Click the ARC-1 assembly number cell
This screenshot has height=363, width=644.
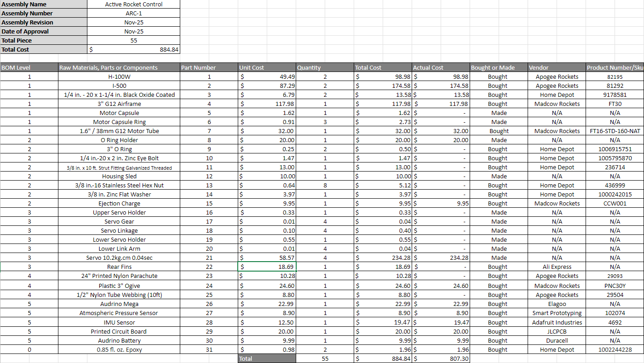(x=134, y=13)
